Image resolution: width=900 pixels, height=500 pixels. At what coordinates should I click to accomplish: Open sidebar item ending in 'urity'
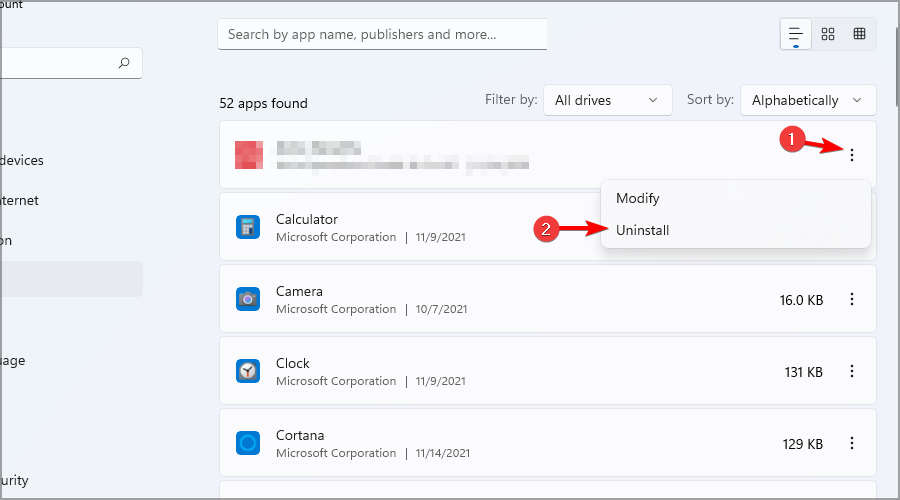pos(14,480)
